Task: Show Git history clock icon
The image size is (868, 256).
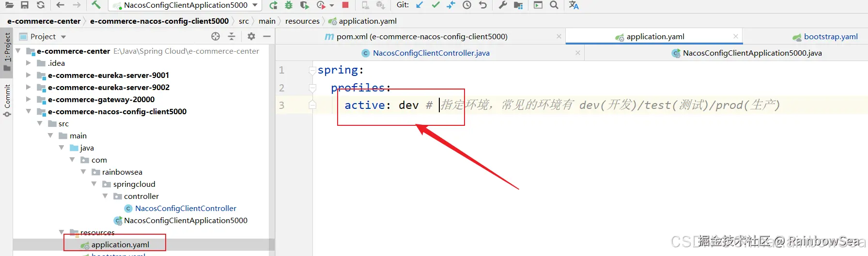Action: [467, 5]
